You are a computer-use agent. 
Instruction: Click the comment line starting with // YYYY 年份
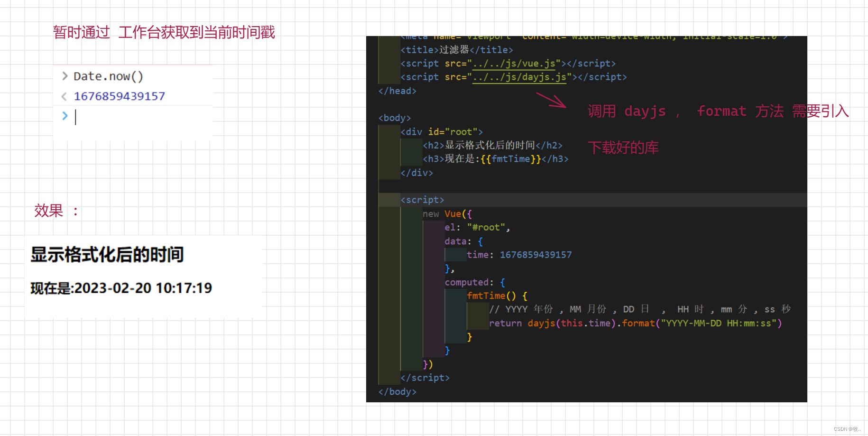click(640, 309)
